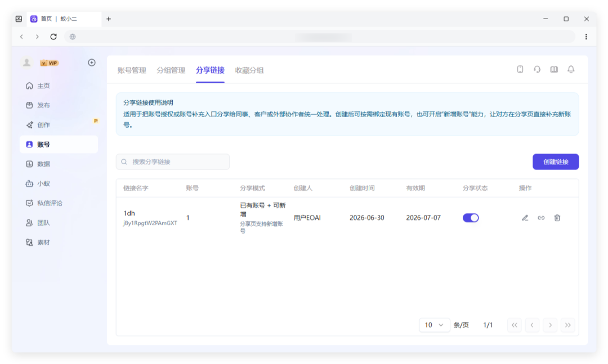Open the 创作 creation section
608x364 pixels.
[x=59, y=125]
